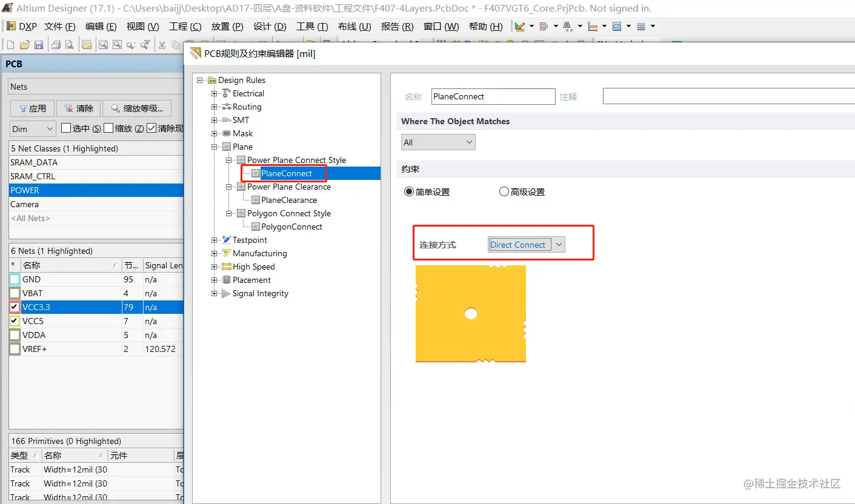Select the SRAM_DATA net class
Image resolution: width=855 pixels, height=504 pixels.
pos(96,162)
